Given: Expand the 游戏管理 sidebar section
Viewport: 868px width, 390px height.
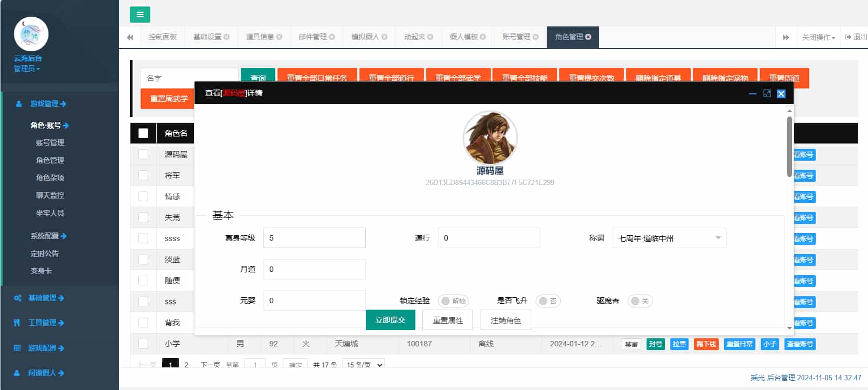Looking at the screenshot, I should [x=48, y=104].
